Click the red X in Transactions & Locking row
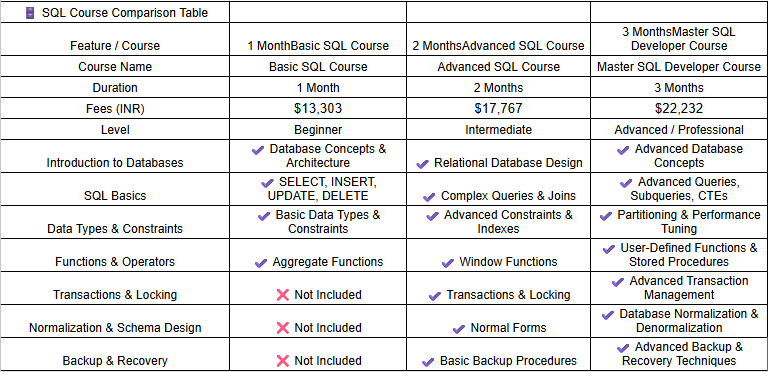This screenshot has height=372, width=768. [283, 295]
